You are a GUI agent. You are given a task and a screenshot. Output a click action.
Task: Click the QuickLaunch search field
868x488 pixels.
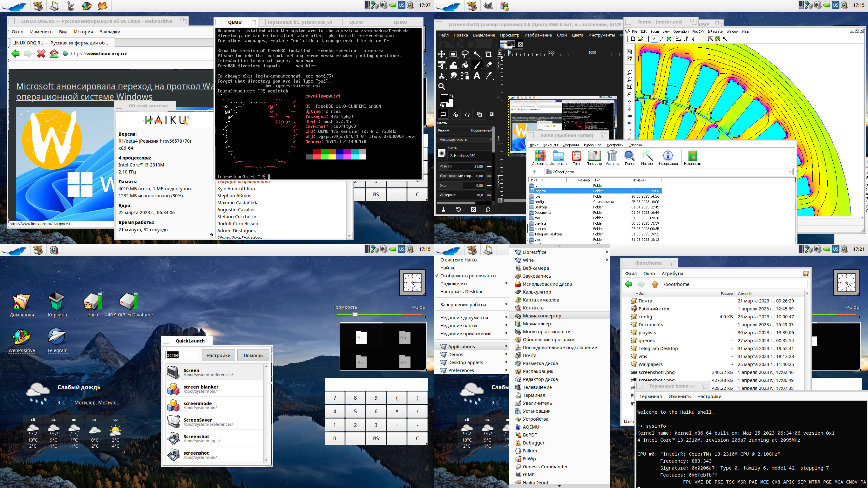[181, 355]
